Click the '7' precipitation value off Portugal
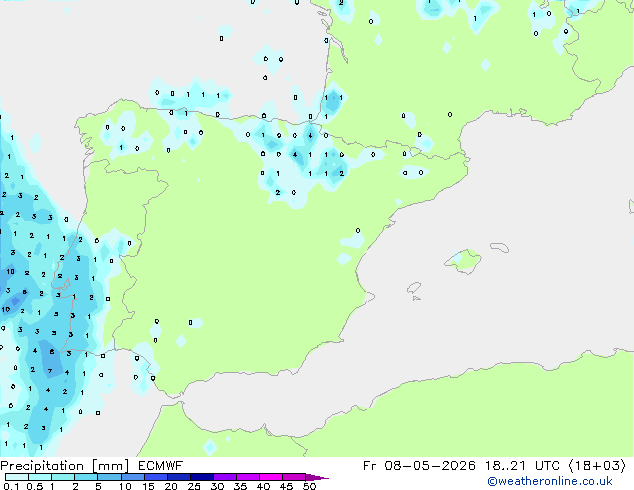Viewport: 634px width, 490px height. pos(50,371)
